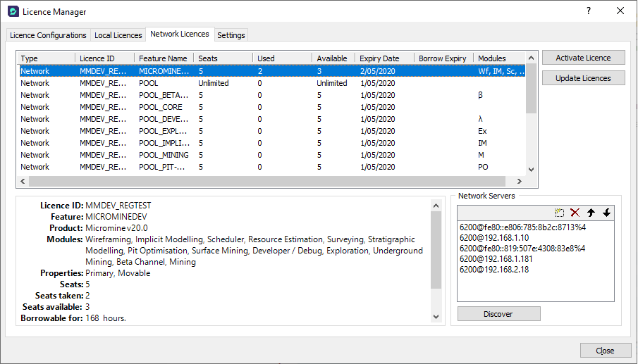
Task: Switch to Licence Configurations tab
Action: point(48,35)
